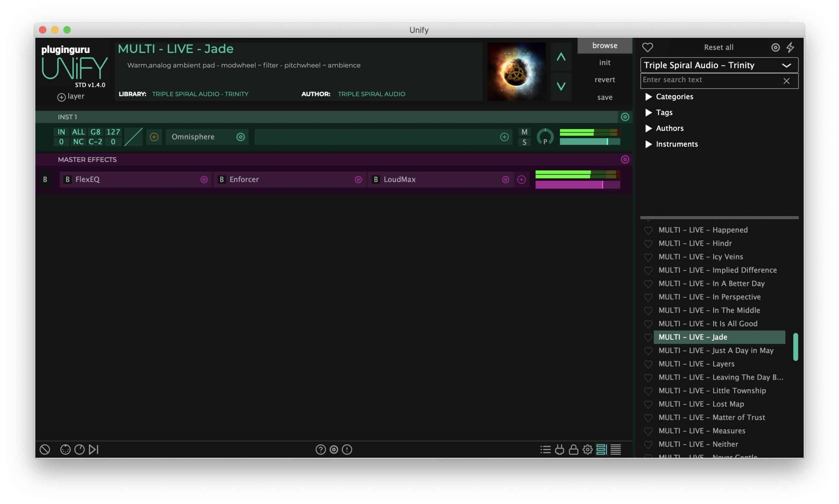839x504 pixels.
Task: Open the help question mark icon
Action: 320,449
